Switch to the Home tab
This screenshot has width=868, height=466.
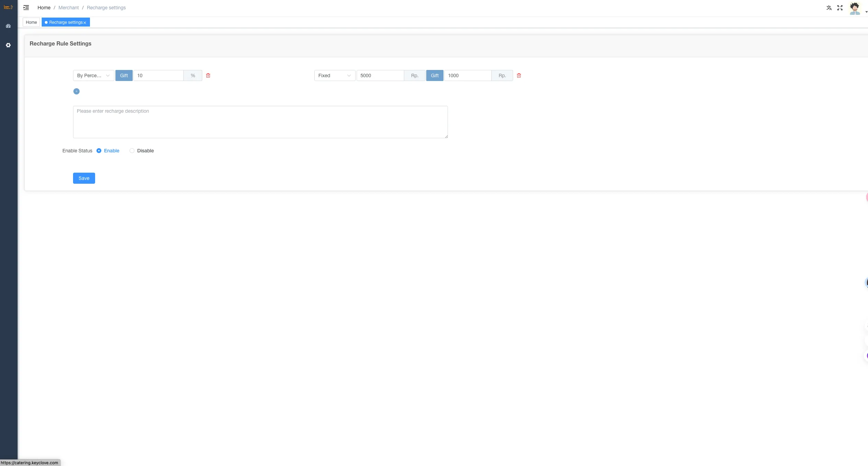coord(31,22)
